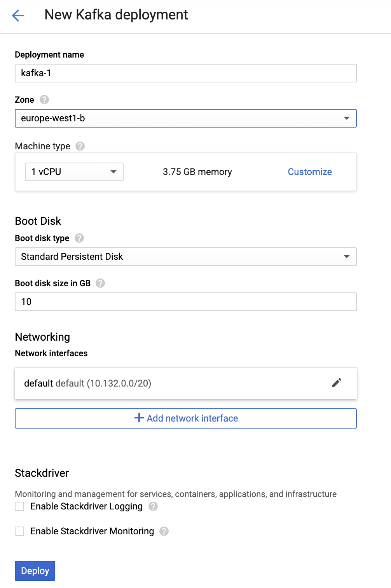Click the Machine type help icon
The width and height of the screenshot is (391, 588).
pyautogui.click(x=80, y=146)
